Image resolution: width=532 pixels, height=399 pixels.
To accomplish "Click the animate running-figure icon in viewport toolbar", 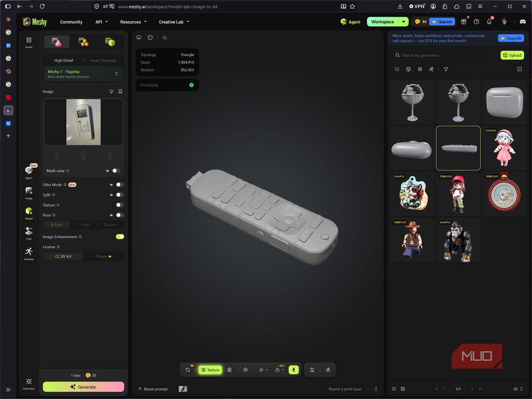I will point(328,370).
